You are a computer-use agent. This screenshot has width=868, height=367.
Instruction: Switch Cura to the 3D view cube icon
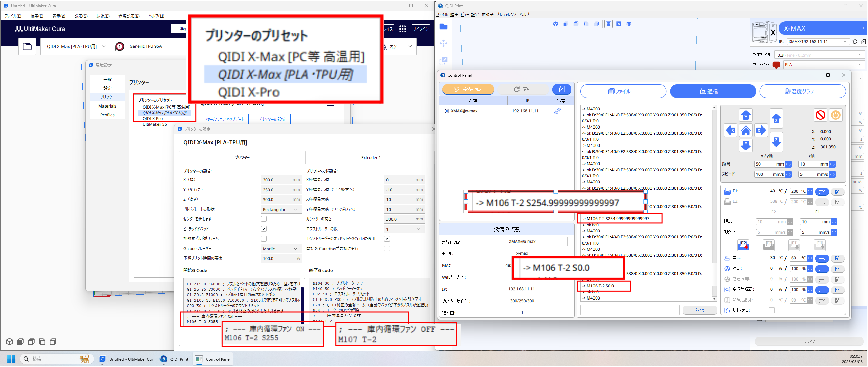[x=10, y=342]
